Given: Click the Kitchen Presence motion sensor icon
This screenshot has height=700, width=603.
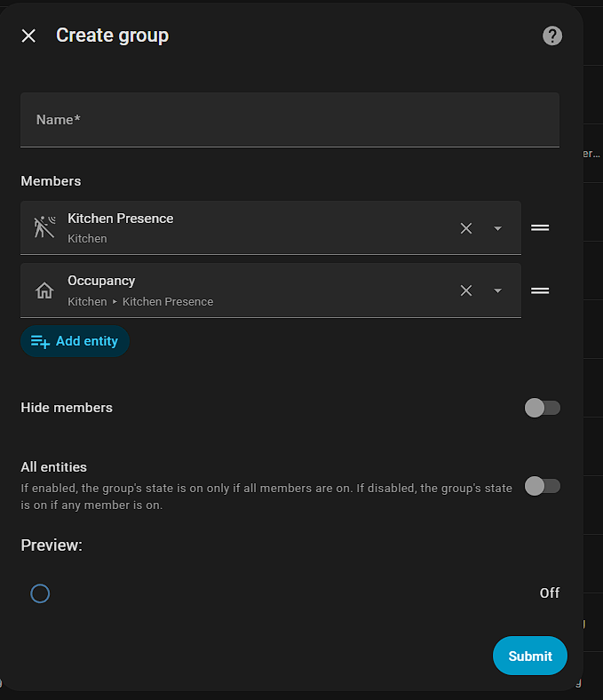Looking at the screenshot, I should tap(44, 227).
